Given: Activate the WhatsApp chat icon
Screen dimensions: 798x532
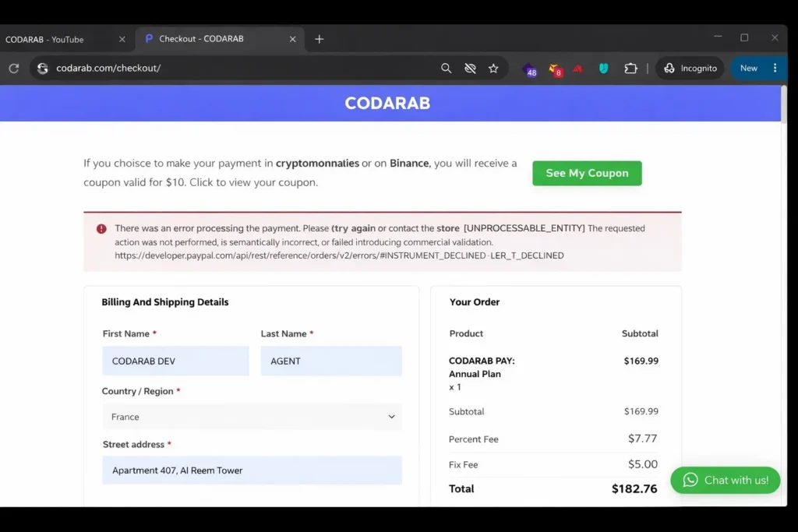Looking at the screenshot, I should [x=691, y=481].
